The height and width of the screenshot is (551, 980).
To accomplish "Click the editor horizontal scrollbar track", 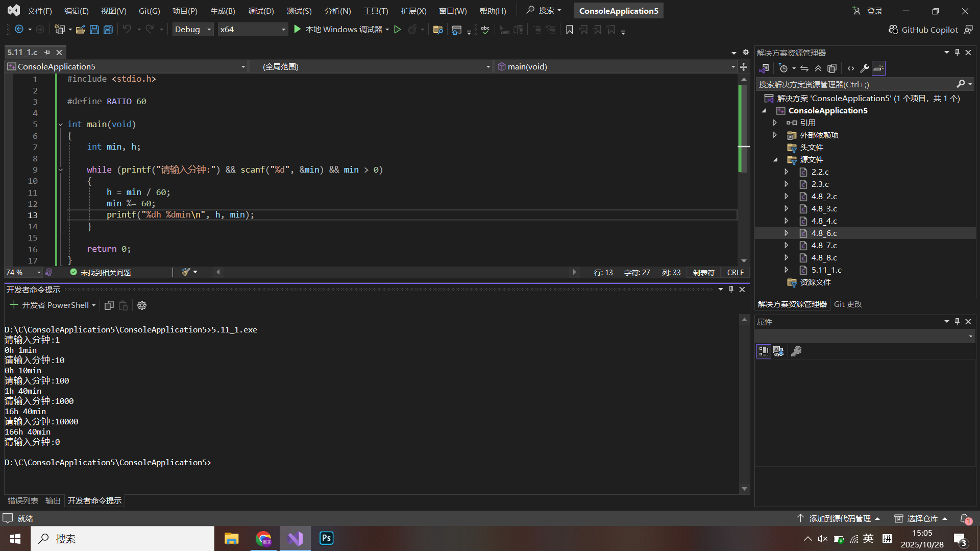I will pyautogui.click(x=396, y=273).
